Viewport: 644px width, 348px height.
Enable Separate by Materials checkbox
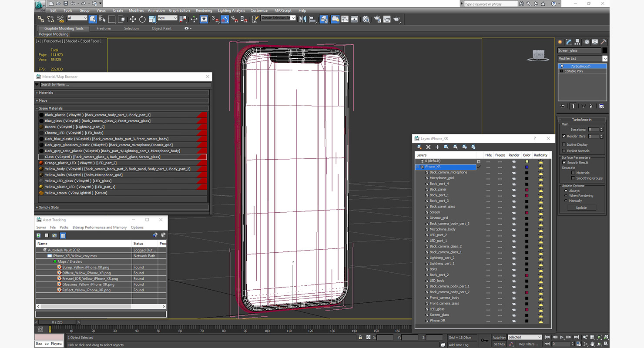[573, 173]
